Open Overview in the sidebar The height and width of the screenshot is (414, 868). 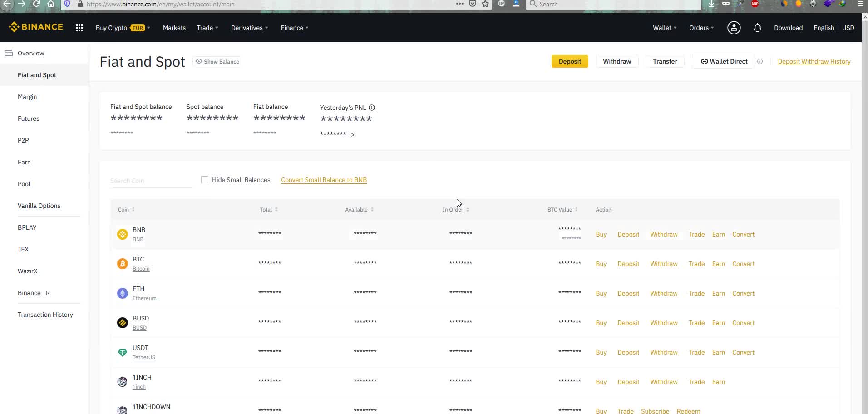[x=31, y=53]
